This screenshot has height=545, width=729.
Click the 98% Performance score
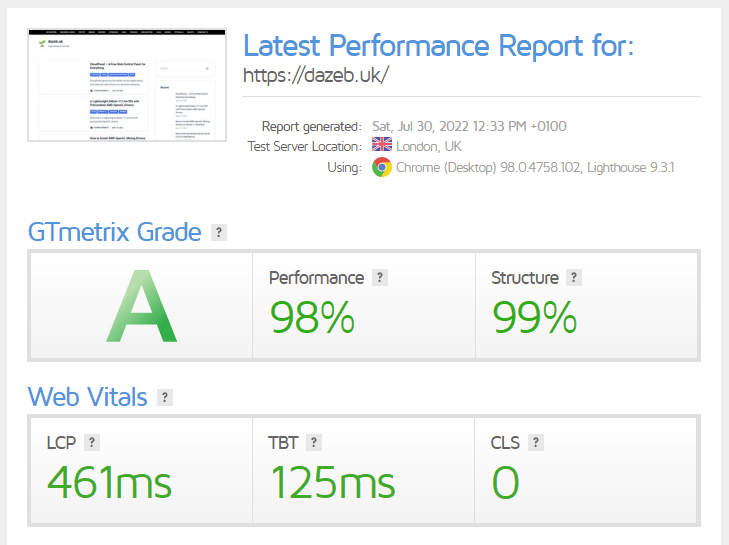(312, 317)
